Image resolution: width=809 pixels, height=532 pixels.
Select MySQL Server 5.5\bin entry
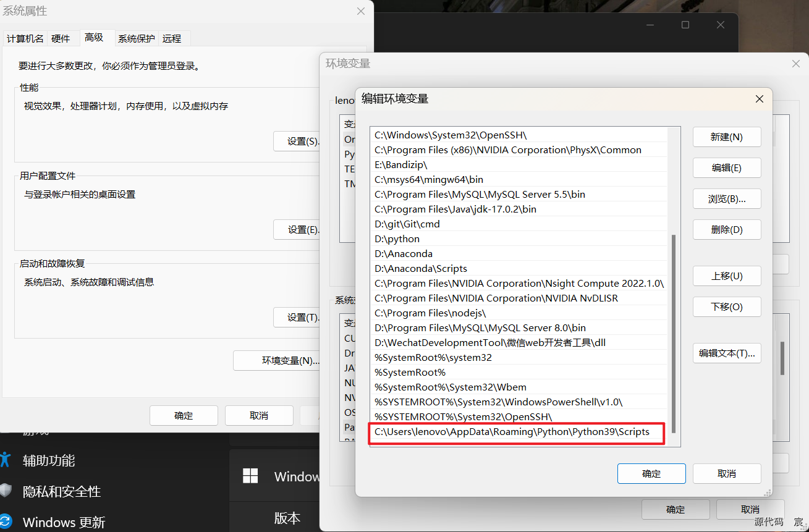coord(519,194)
